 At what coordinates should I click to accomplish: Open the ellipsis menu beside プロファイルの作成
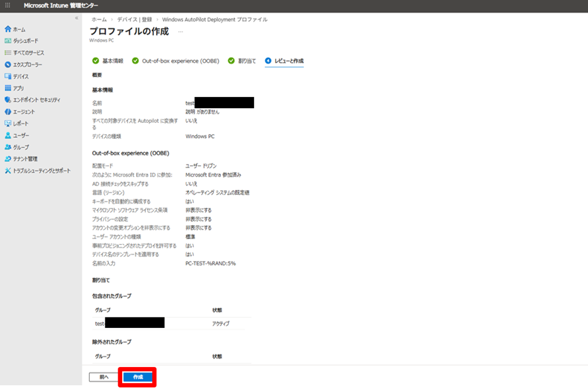180,32
